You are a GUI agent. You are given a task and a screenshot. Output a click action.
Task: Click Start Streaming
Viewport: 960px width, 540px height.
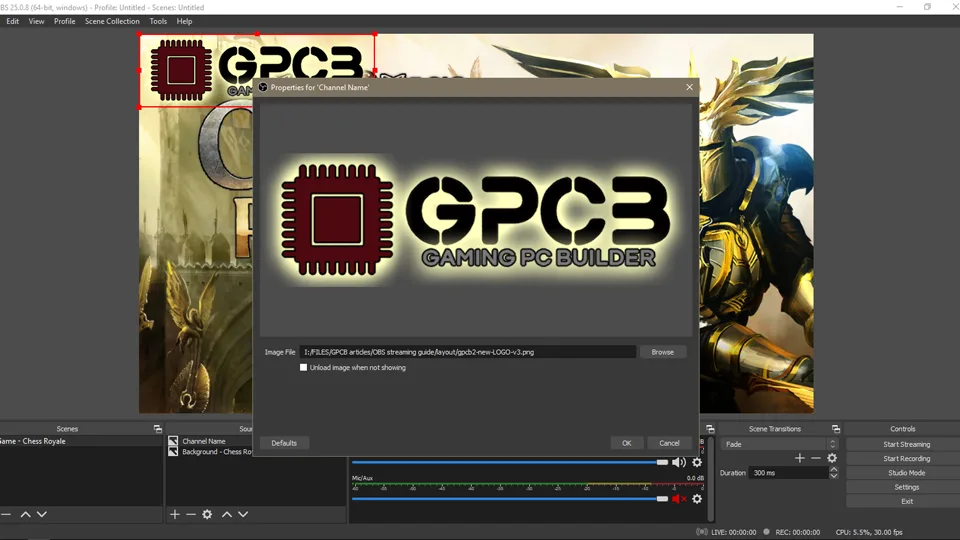tap(906, 444)
